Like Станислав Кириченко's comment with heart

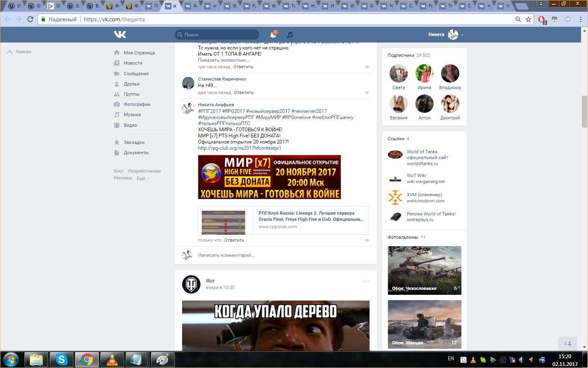pyautogui.click(x=367, y=93)
